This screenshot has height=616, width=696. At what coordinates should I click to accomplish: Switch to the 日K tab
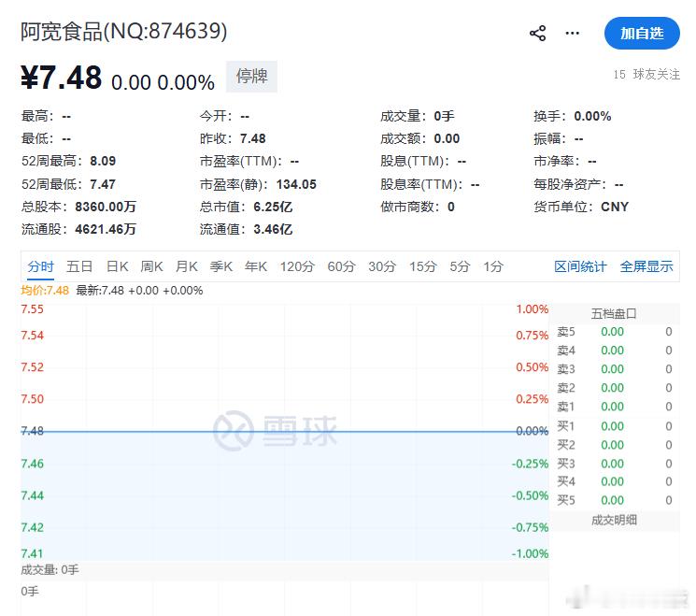point(117,266)
